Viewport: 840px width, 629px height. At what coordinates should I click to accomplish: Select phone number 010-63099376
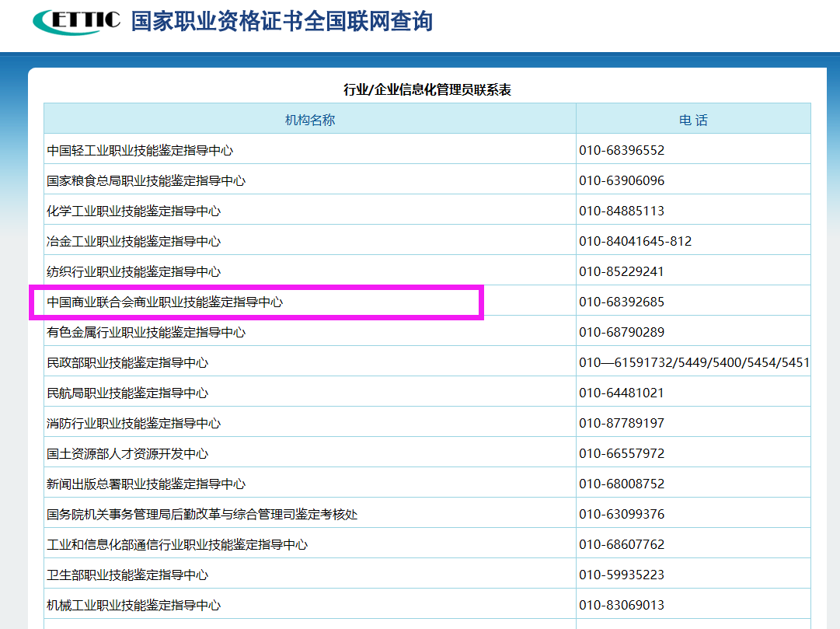(622, 514)
